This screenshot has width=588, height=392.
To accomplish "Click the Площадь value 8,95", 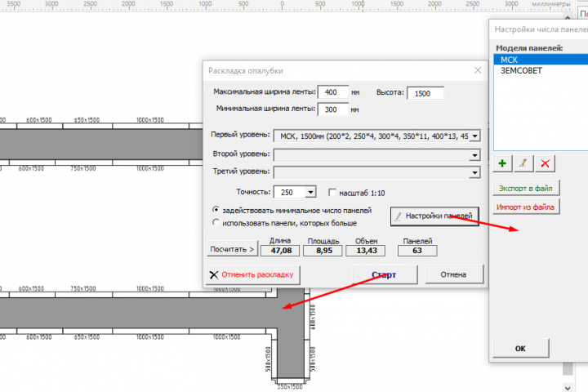I will point(323,251).
